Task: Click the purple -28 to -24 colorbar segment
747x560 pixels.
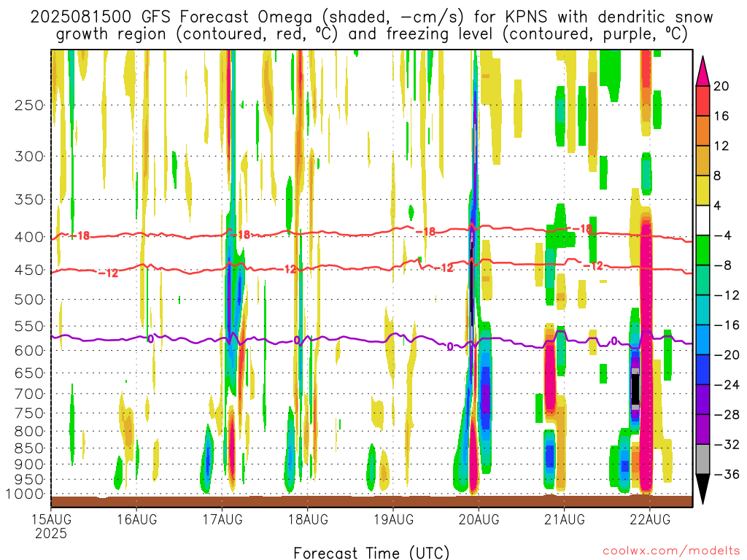Action: (703, 400)
